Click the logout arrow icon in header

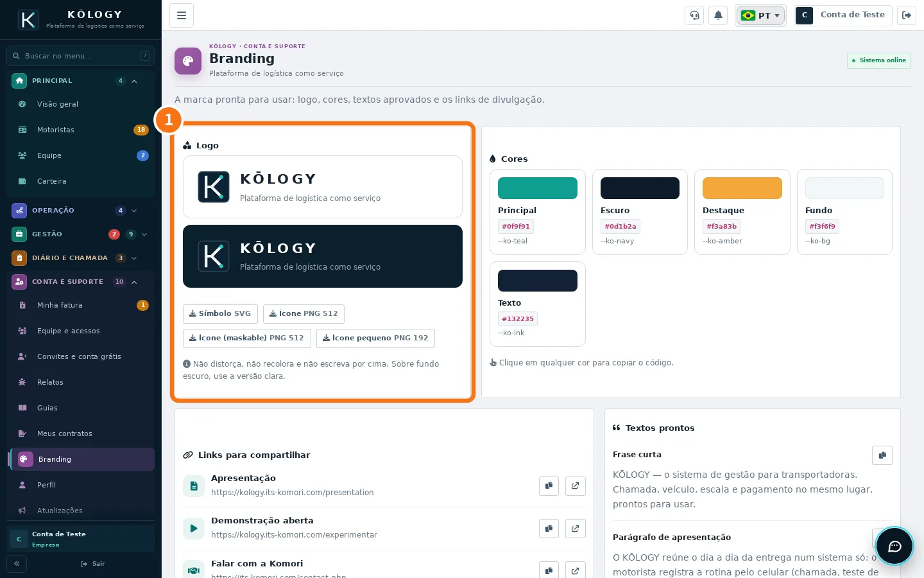click(x=907, y=15)
